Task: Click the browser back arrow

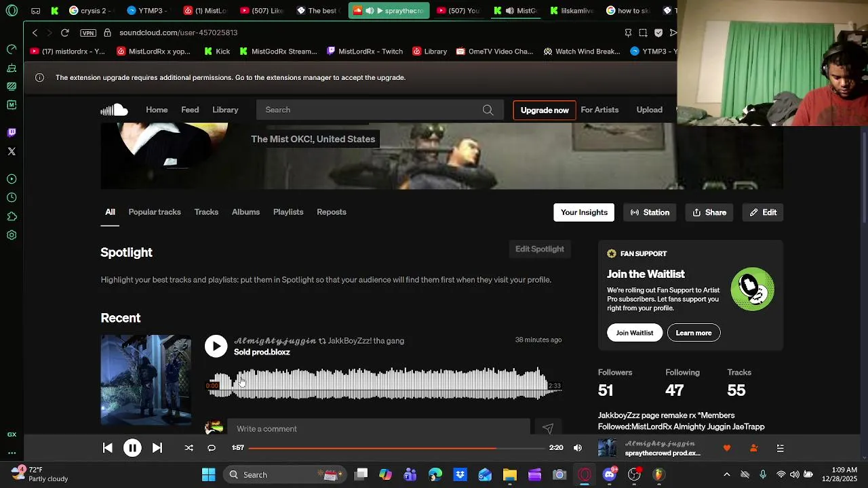Action: pos(35,33)
